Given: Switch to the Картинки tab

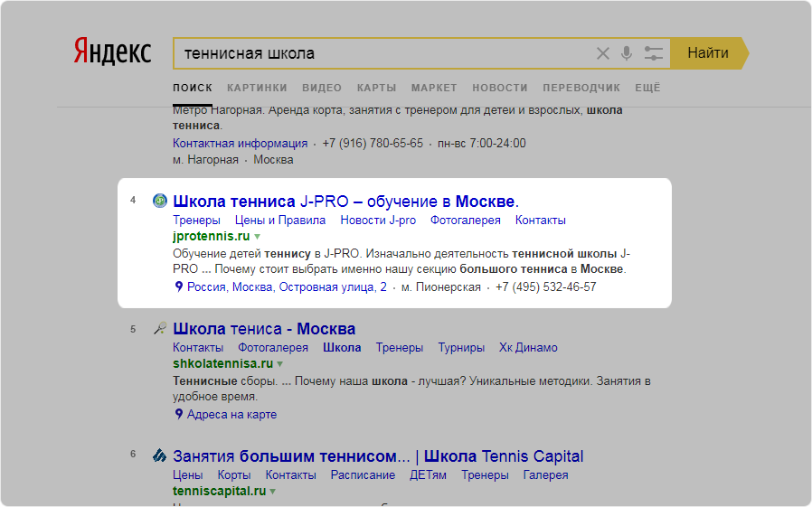Looking at the screenshot, I should point(257,88).
